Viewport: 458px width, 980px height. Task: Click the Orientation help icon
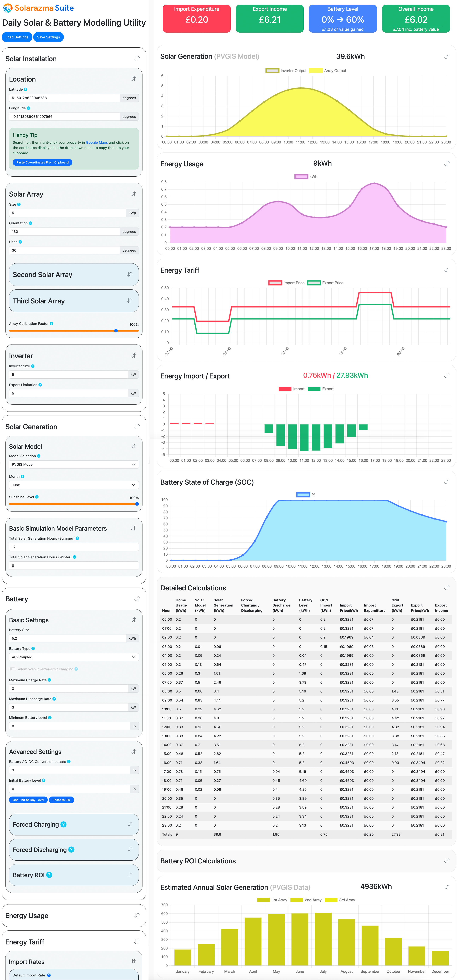(30, 223)
